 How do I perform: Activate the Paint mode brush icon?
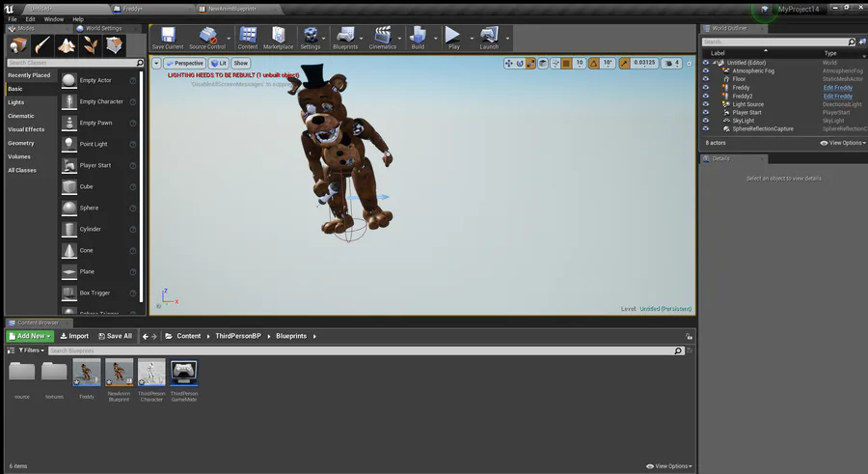42,46
